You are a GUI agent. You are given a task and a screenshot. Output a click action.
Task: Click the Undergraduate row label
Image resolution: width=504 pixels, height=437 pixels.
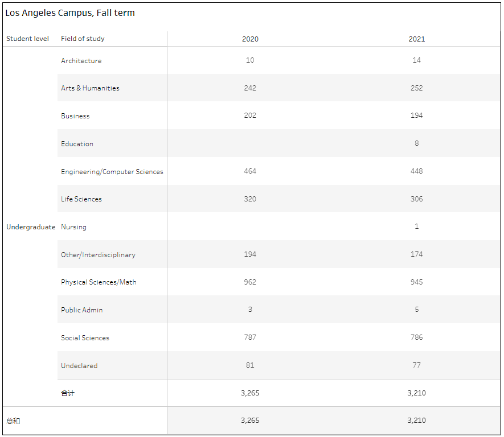tap(31, 227)
